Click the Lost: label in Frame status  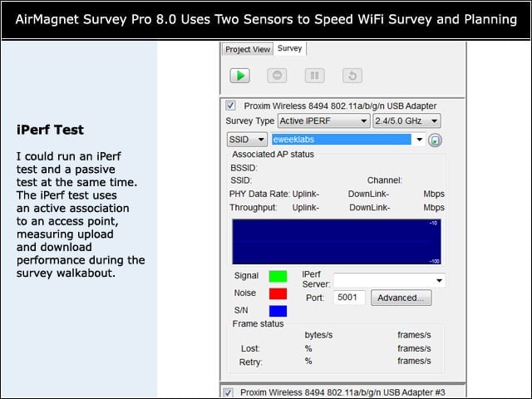pyautogui.click(x=250, y=348)
